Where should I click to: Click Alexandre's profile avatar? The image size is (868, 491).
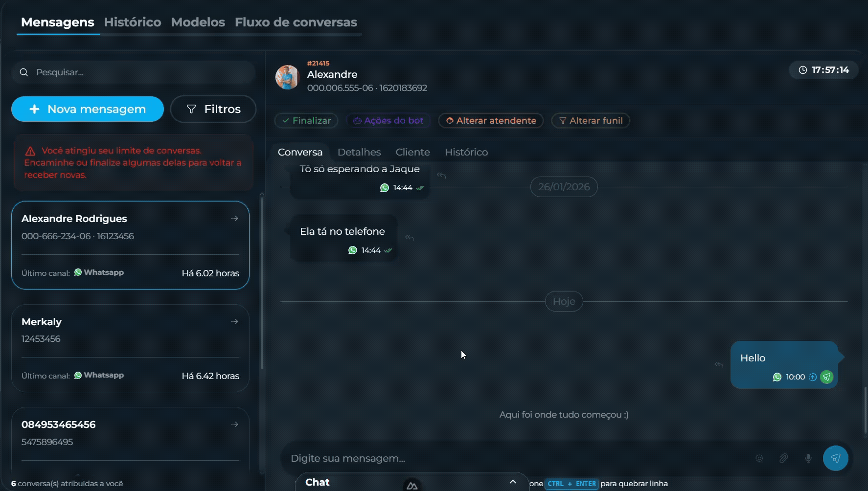pyautogui.click(x=287, y=77)
